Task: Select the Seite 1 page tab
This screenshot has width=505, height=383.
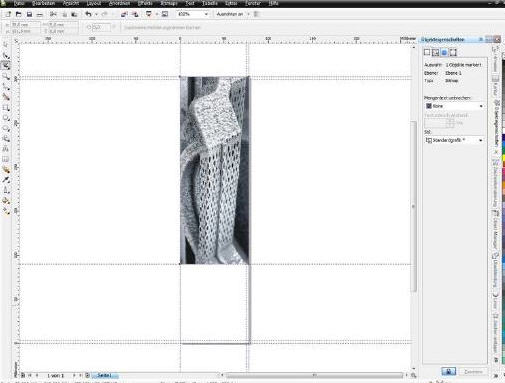Action: click(x=104, y=375)
